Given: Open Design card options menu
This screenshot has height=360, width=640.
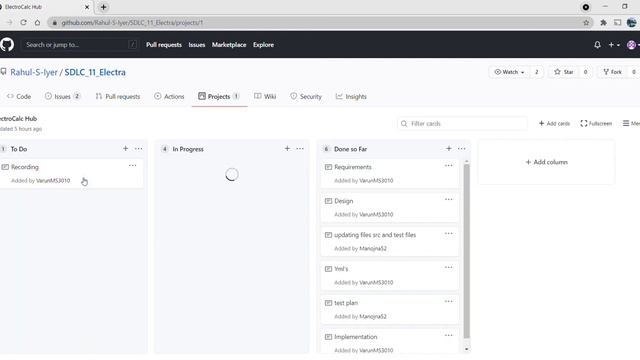Looking at the screenshot, I should [449, 200].
